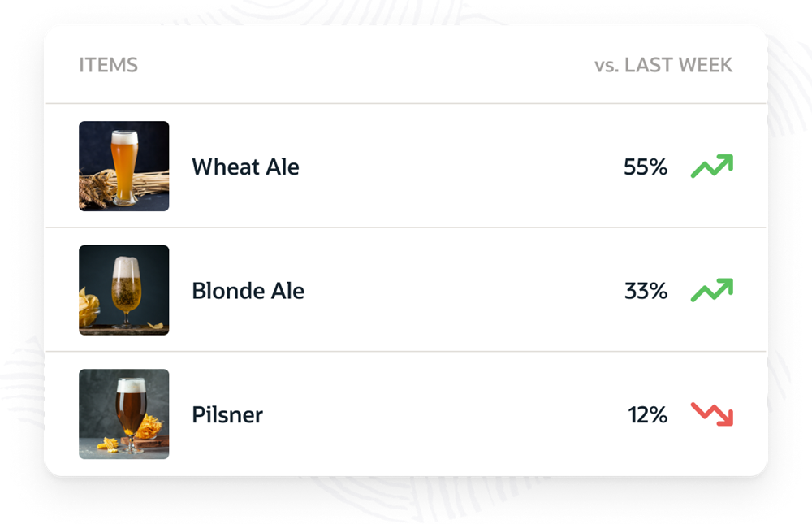Open the Pilsner beer thumbnail

click(123, 414)
